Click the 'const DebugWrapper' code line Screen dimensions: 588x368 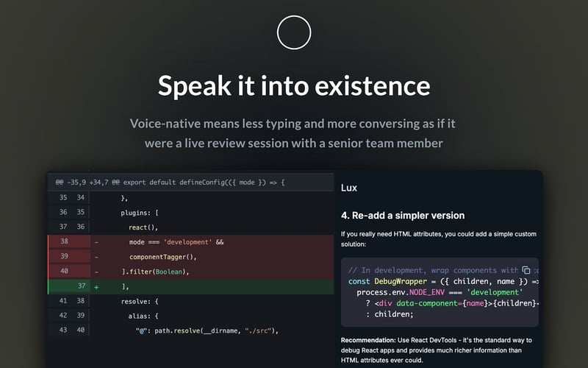coord(443,281)
